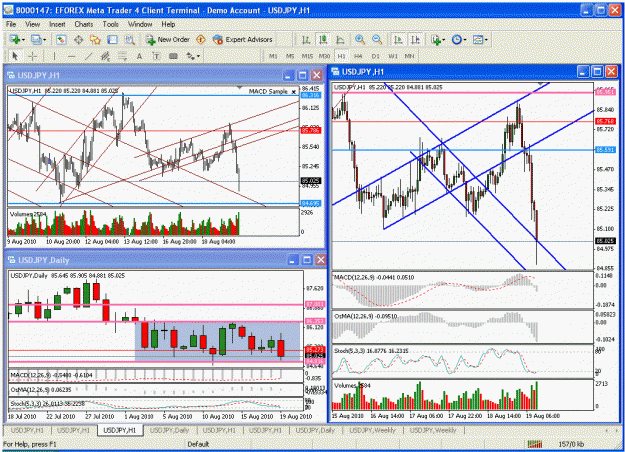Select the horizontal line tool
The width and height of the screenshot is (625, 452).
coord(71,56)
